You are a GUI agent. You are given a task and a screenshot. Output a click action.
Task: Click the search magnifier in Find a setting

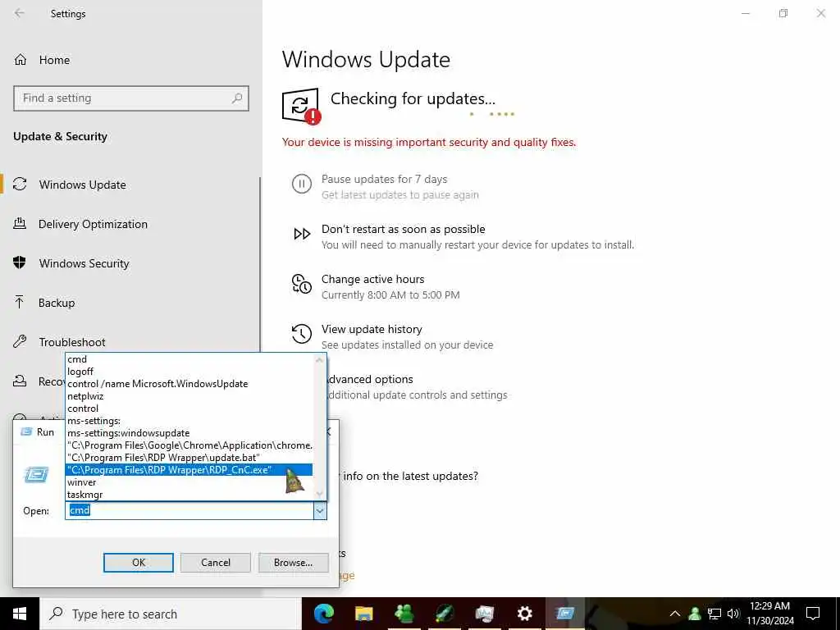click(237, 98)
